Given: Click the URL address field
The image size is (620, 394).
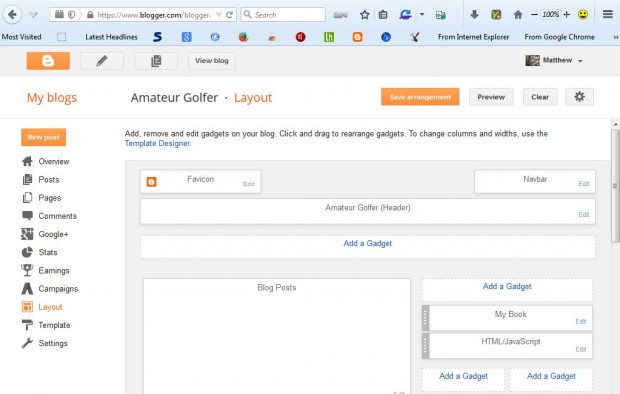Looking at the screenshot, I should click(154, 15).
